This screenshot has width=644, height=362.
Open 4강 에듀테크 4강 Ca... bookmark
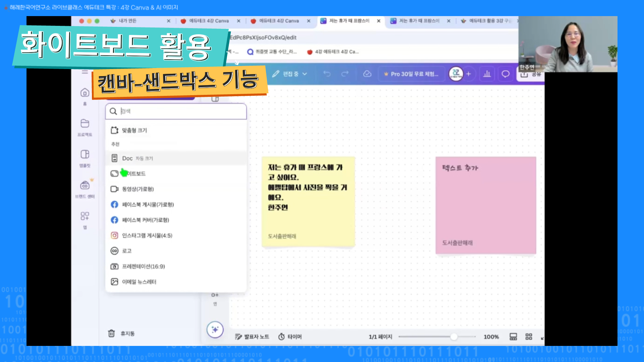(333, 52)
